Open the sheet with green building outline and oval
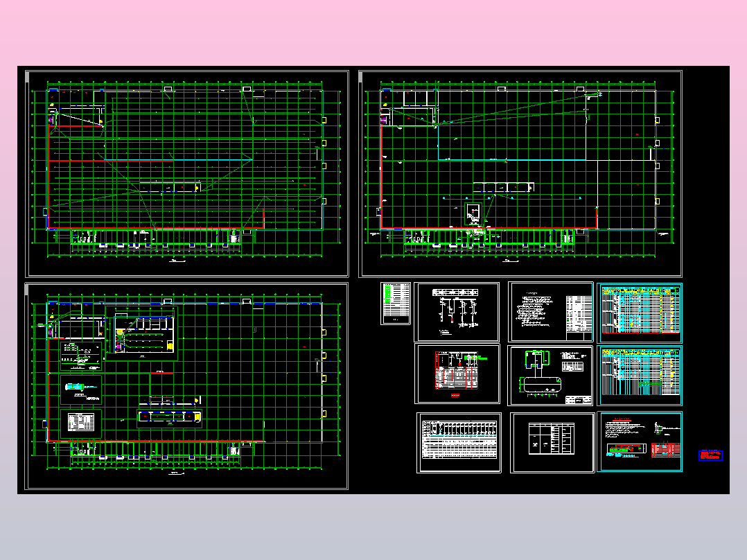The width and height of the screenshot is (747, 560). [551, 376]
